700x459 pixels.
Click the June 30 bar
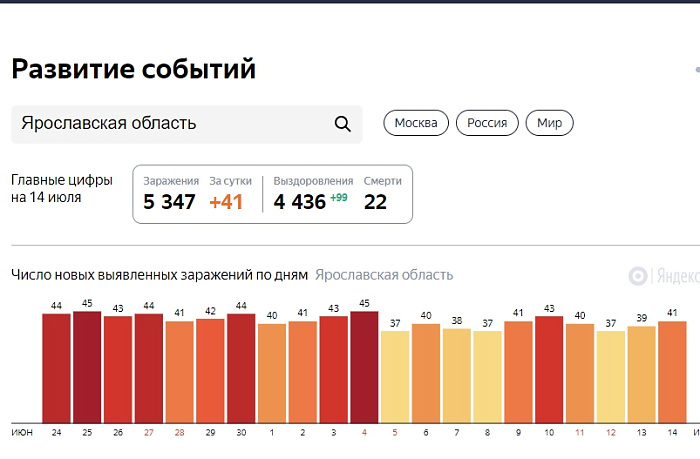241,368
